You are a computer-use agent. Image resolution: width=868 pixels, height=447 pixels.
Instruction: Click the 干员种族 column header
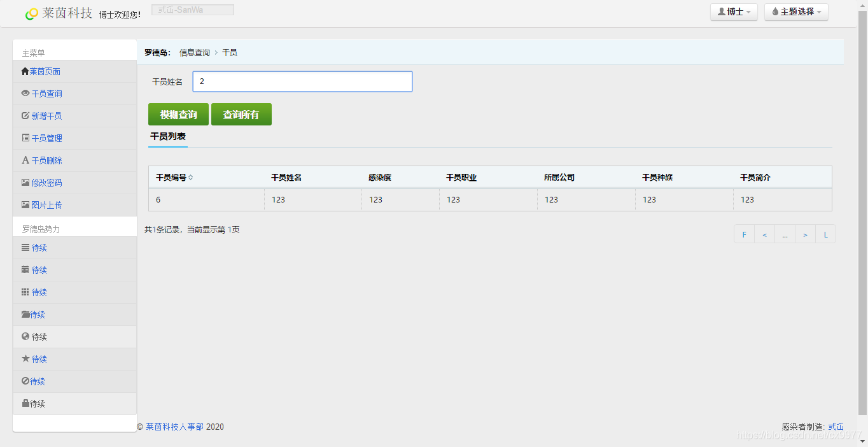[x=657, y=178]
